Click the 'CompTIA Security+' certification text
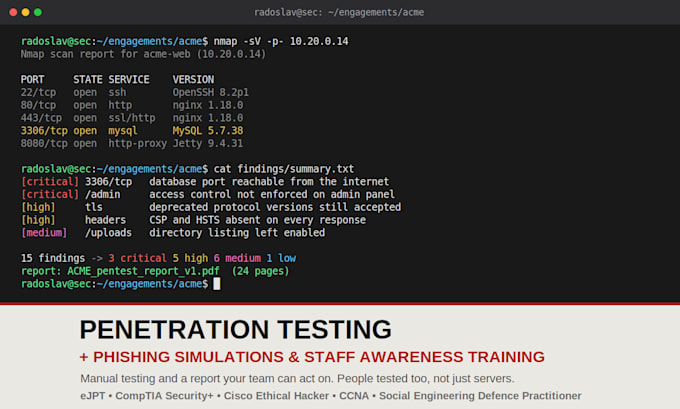The width and height of the screenshot is (680, 409). coord(164,396)
